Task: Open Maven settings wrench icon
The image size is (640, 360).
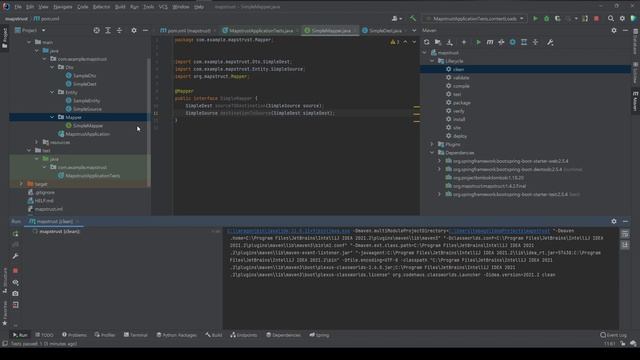Action: [550, 42]
